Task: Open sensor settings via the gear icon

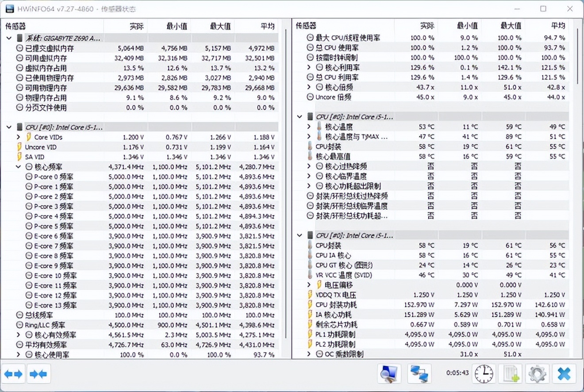Action: (x=537, y=374)
